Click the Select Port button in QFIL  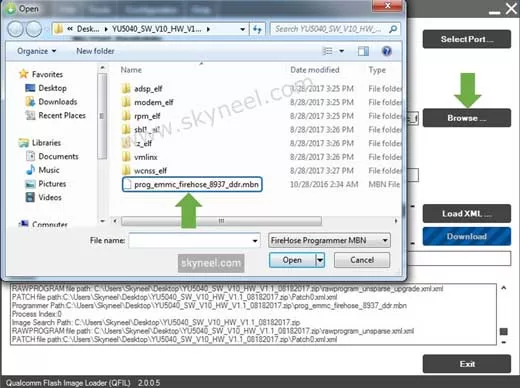(467, 39)
